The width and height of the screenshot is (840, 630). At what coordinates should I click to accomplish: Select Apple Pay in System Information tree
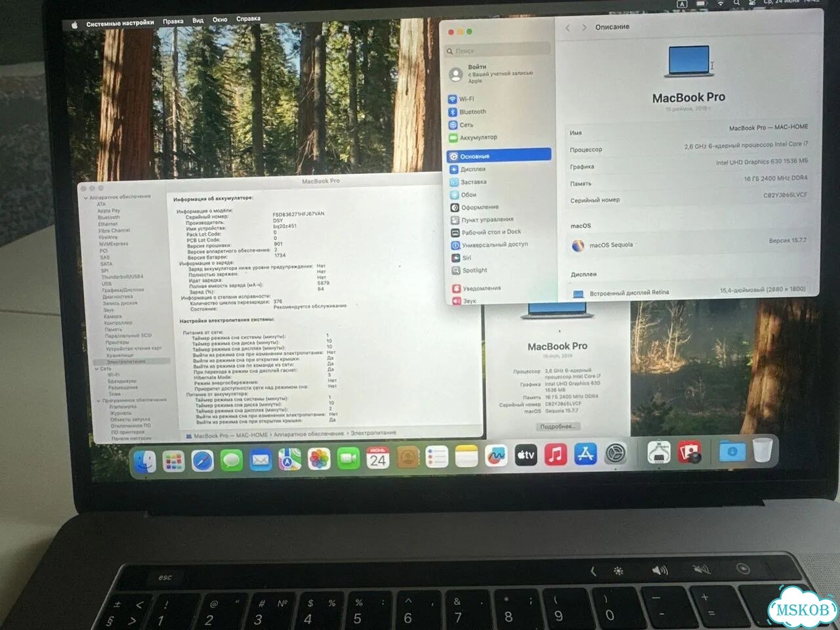click(109, 211)
